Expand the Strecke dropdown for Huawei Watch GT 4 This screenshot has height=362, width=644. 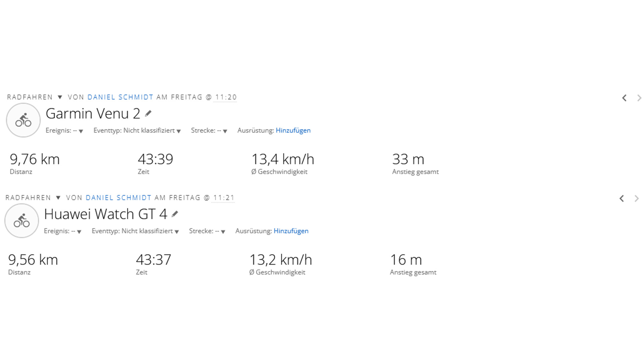(x=223, y=232)
